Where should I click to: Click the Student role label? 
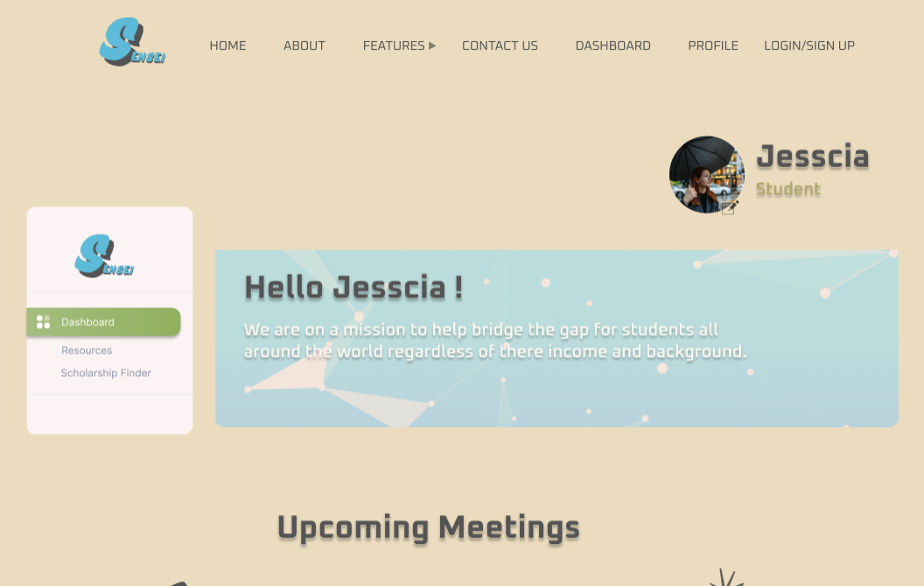coord(787,189)
